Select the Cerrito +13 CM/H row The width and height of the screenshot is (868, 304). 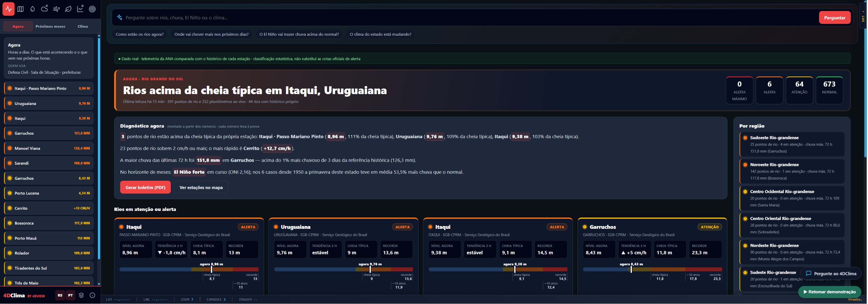pos(48,208)
